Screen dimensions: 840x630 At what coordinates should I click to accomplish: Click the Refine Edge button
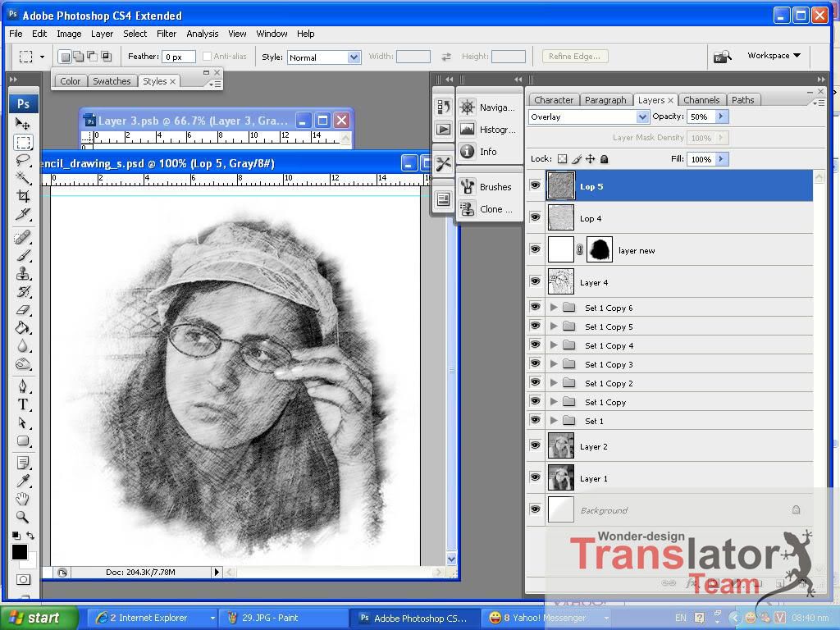point(573,57)
